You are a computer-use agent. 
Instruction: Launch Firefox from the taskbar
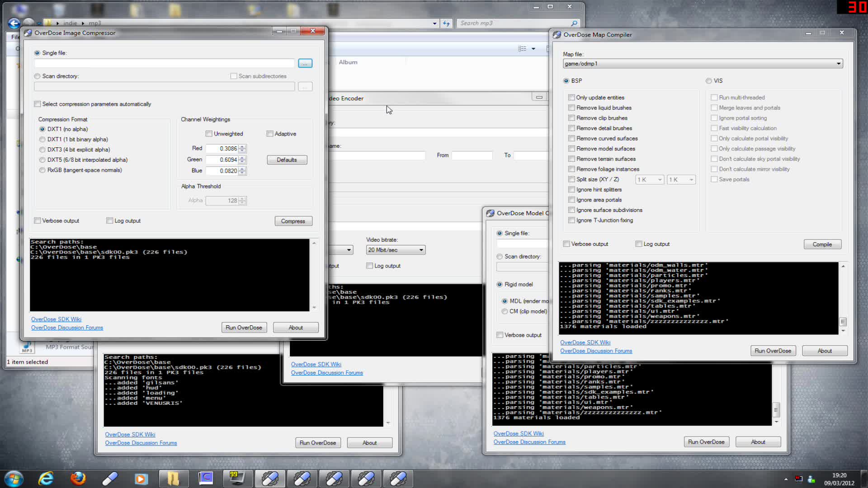[78, 479]
